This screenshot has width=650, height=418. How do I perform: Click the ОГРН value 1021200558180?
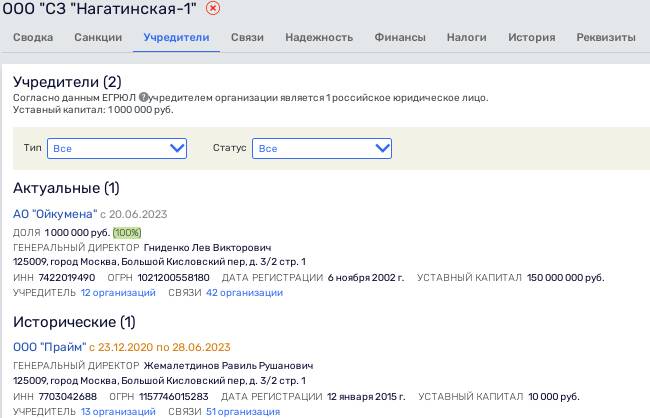pos(174,277)
